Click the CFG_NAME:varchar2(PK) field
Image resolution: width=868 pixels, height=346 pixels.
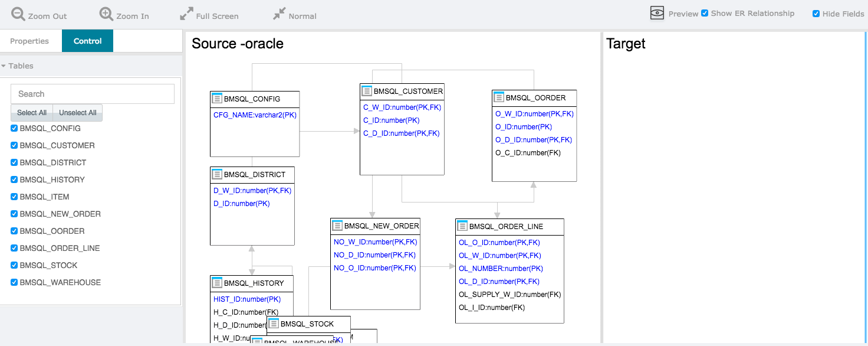[x=255, y=115]
